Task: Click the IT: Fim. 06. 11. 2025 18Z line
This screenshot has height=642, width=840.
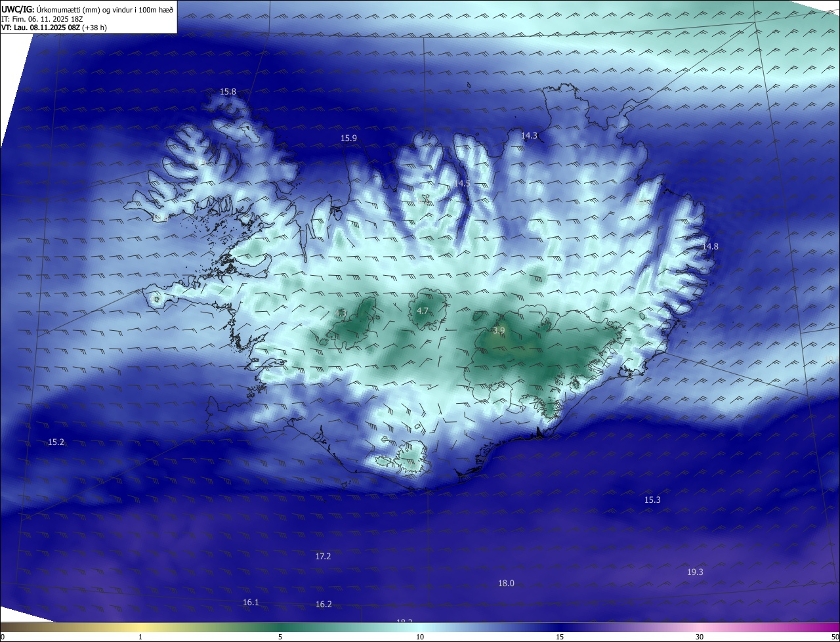Action: tap(41, 19)
